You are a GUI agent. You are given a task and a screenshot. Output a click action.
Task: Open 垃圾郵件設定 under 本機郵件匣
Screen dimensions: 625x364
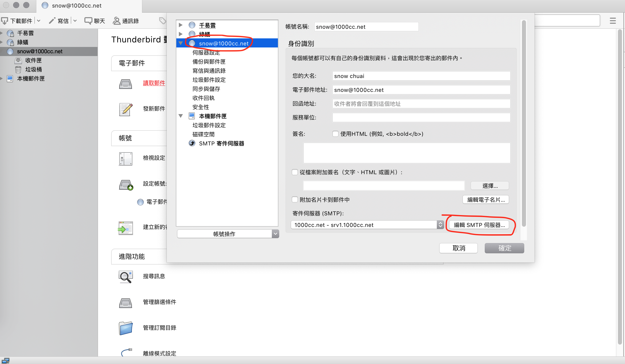(209, 125)
